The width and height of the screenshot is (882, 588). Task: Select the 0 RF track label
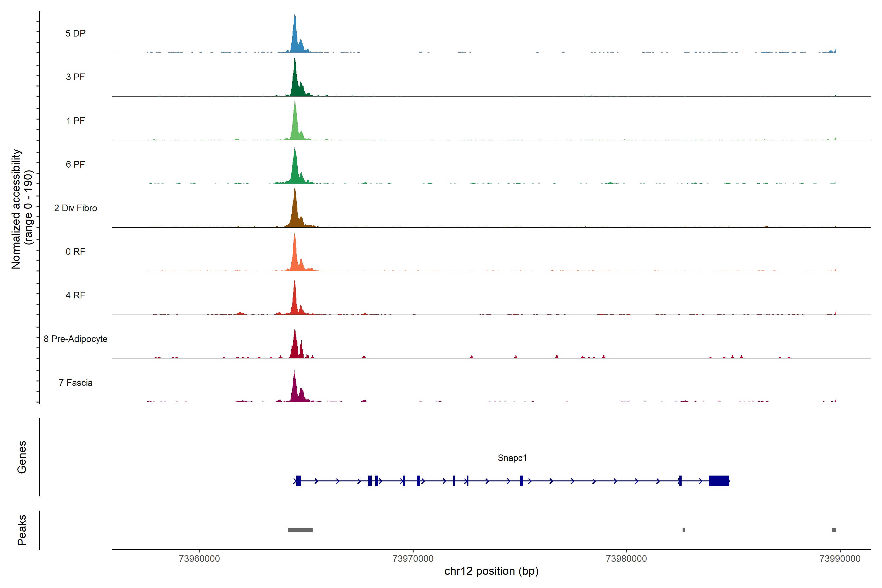tap(75, 252)
